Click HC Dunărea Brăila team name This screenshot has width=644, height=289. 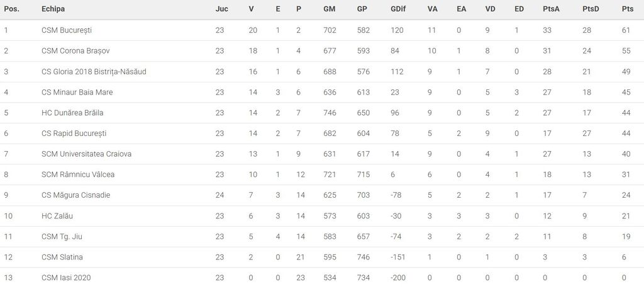(x=72, y=113)
